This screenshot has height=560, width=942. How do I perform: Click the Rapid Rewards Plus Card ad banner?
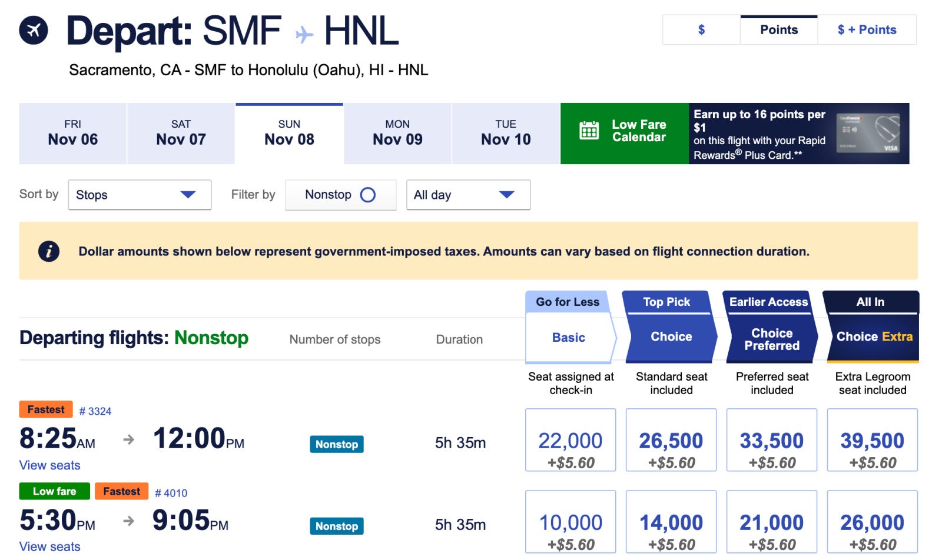pos(799,134)
